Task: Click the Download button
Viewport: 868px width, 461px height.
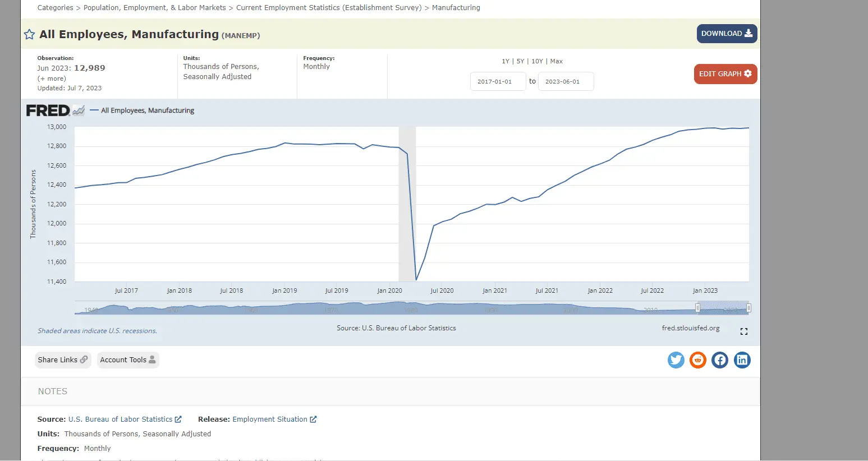Action: coord(727,34)
